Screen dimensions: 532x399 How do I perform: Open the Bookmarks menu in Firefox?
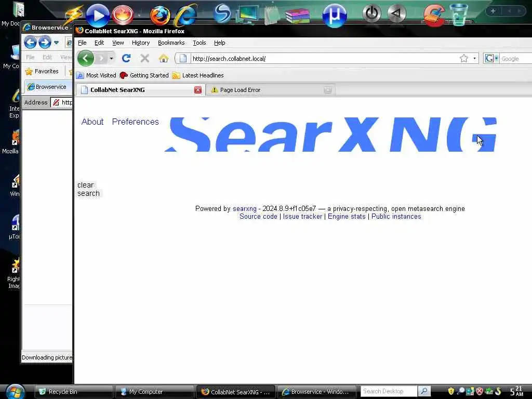pos(171,43)
